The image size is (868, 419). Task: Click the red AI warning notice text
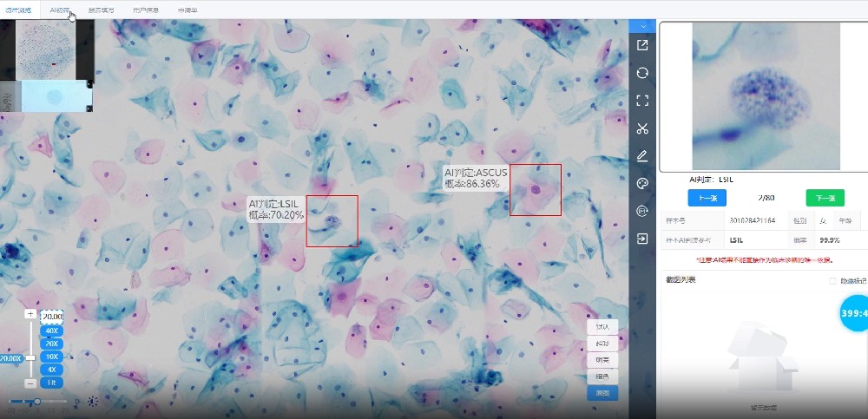click(x=765, y=259)
